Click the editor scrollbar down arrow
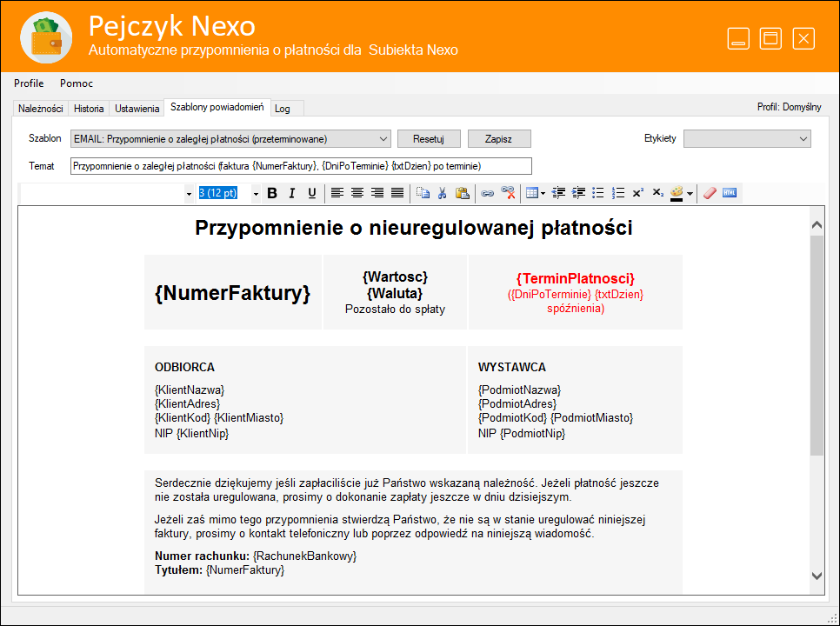 coord(817,576)
